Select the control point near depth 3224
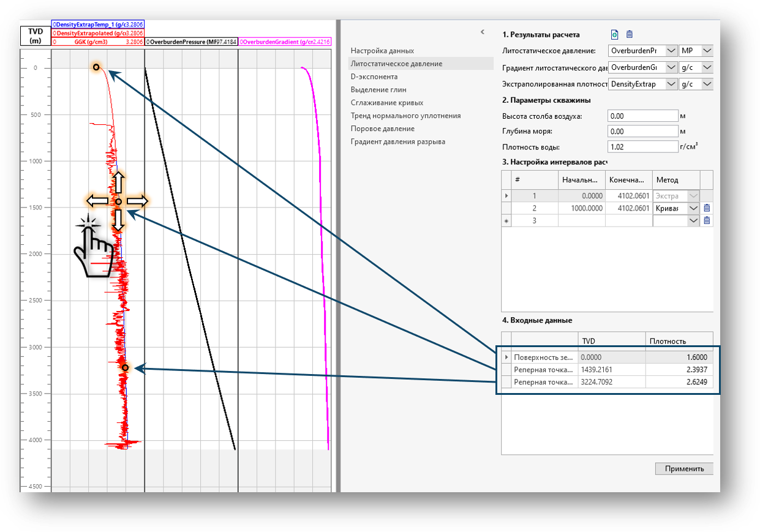The width and height of the screenshot is (760, 532). (125, 368)
